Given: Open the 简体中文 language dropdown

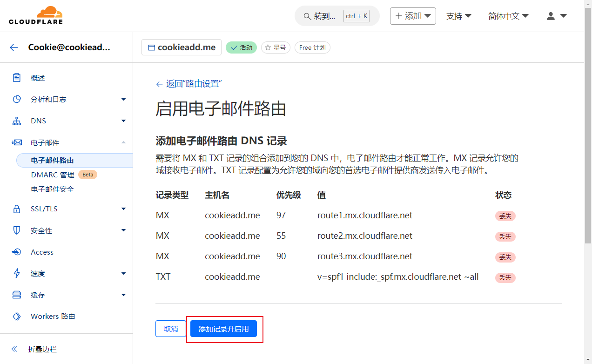Looking at the screenshot, I should coord(508,16).
